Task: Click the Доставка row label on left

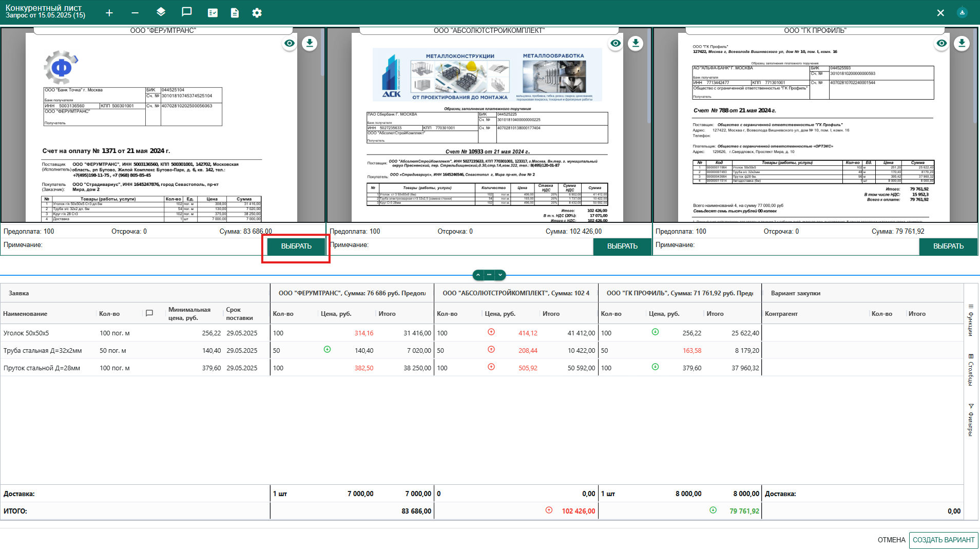Action: click(19, 494)
